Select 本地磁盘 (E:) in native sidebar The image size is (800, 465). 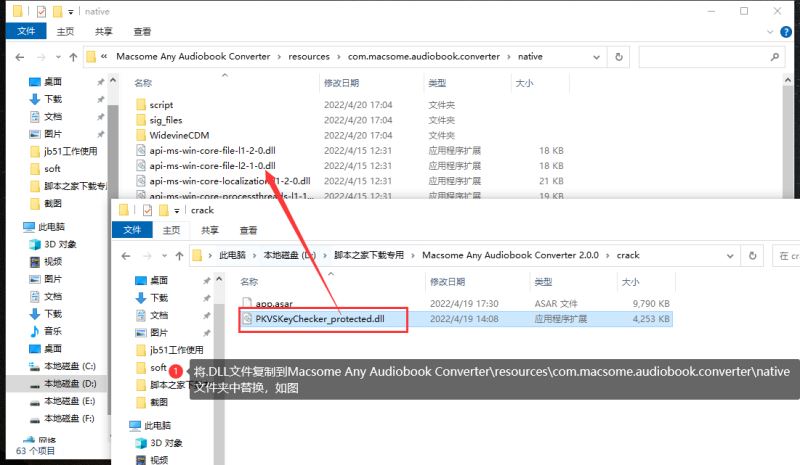[69, 401]
